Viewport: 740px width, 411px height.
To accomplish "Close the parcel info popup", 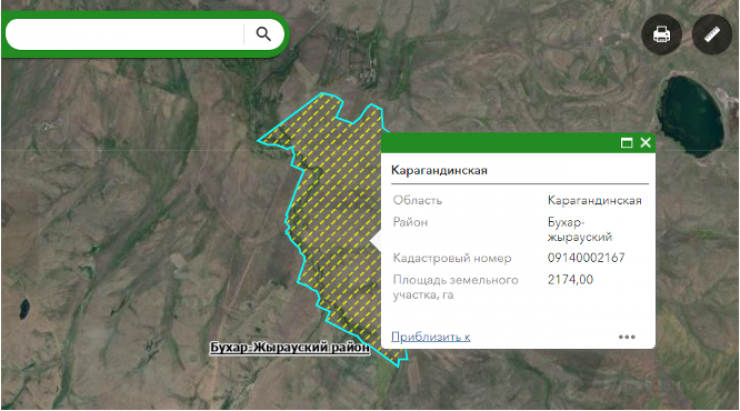I will tap(645, 143).
